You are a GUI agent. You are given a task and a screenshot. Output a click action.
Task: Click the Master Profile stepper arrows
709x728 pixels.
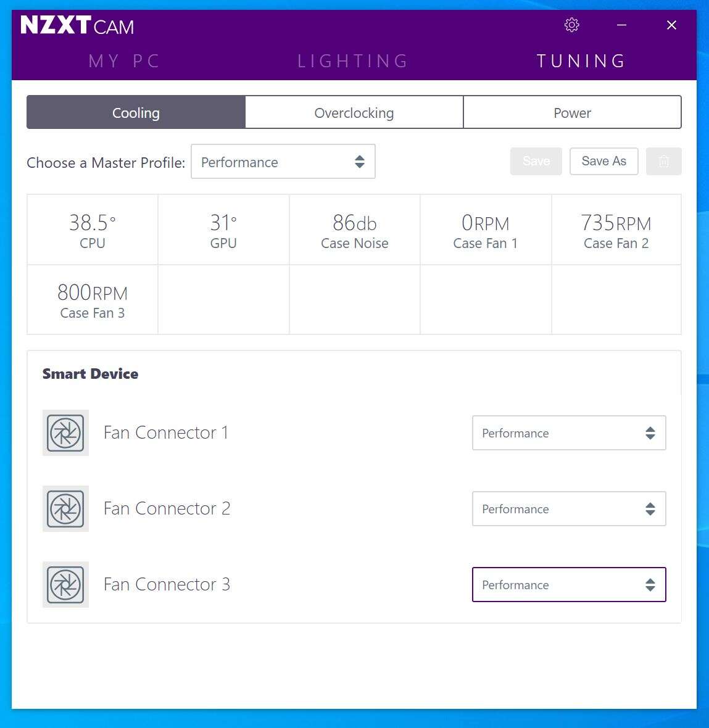(x=360, y=162)
